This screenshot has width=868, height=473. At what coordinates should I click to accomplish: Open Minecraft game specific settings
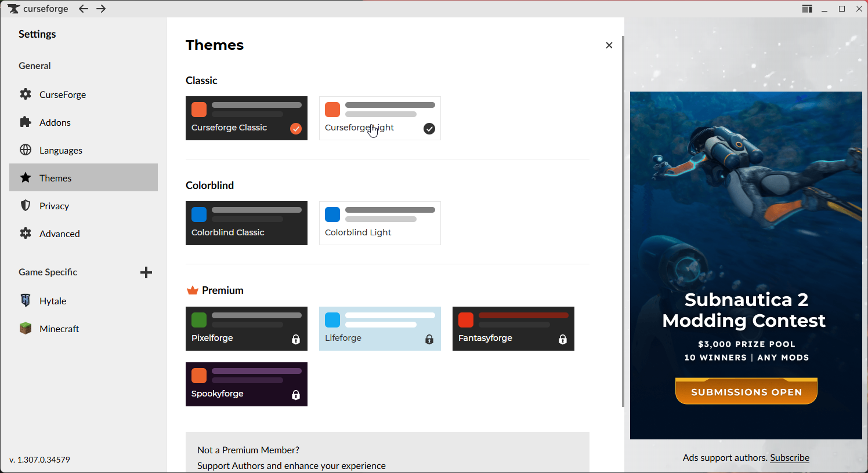pos(84,328)
